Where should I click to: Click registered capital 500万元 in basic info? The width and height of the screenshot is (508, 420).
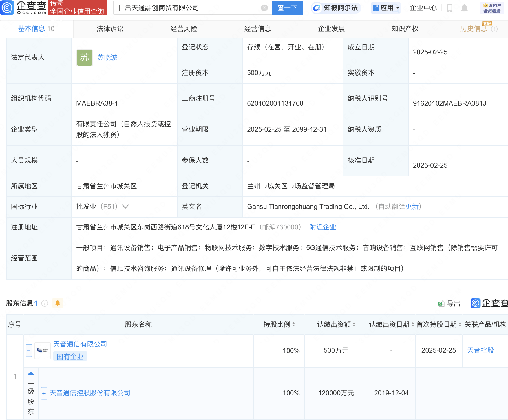[x=259, y=73]
